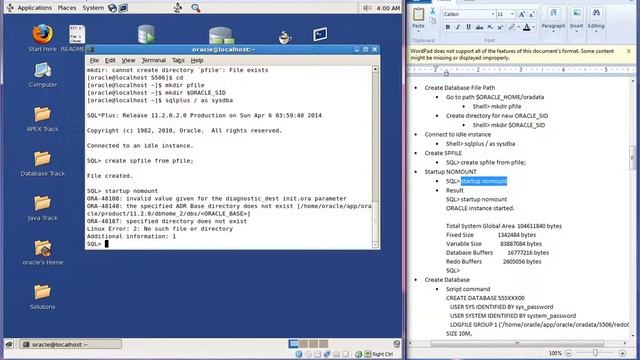This screenshot has width=640, height=360.
Task: Click the web browser launcher in top panel
Action: point(112,8)
